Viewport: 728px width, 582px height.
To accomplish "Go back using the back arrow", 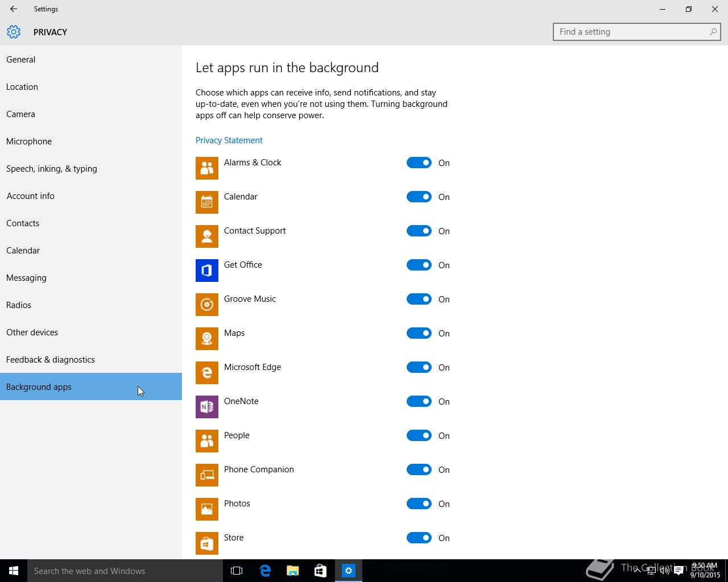I will 14,9.
